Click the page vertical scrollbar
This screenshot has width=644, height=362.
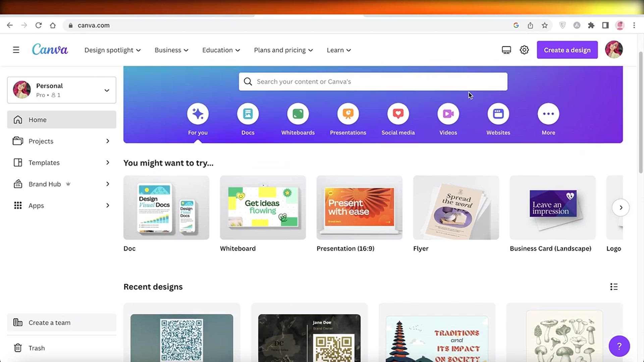[x=641, y=112]
